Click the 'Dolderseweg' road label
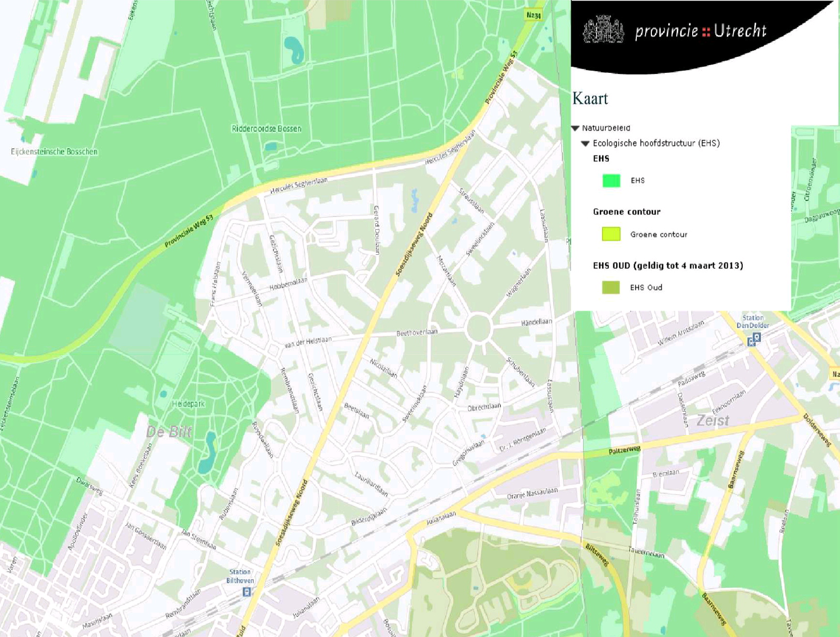 [817, 430]
